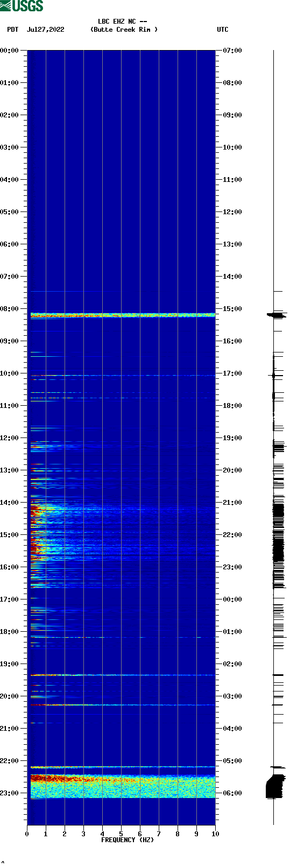This screenshot has height=868, width=297.
Task: Click the UTC '10:00' time label
Action: click(x=232, y=147)
